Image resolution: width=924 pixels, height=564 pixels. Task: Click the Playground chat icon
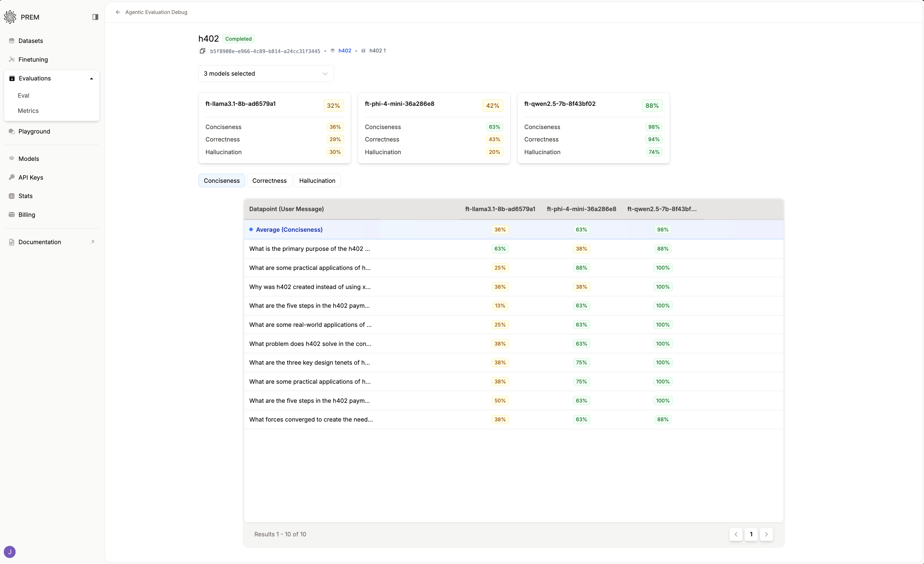point(12,131)
